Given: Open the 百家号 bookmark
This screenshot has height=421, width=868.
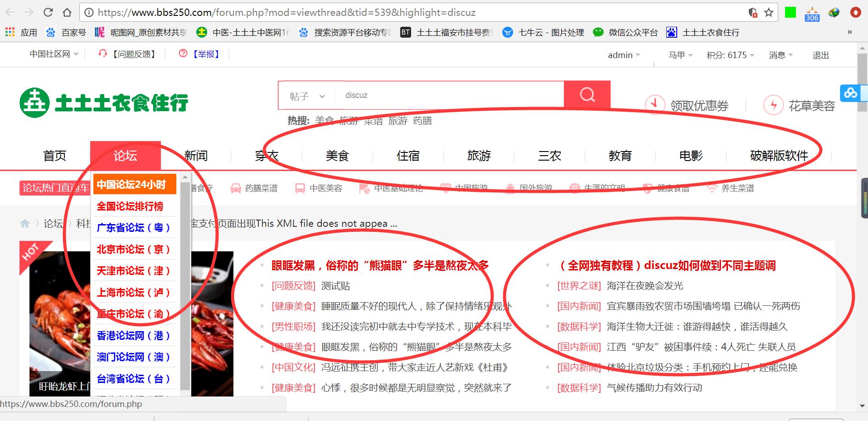Looking at the screenshot, I should click(66, 32).
